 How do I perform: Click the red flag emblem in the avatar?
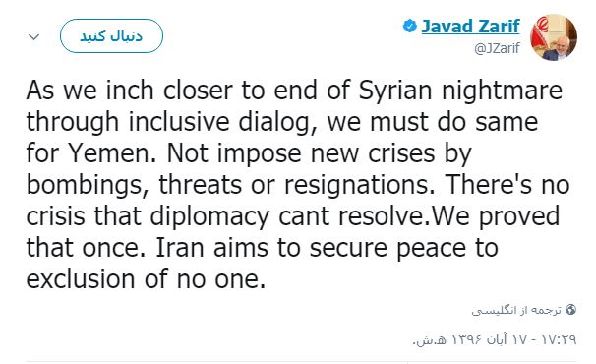(x=541, y=31)
